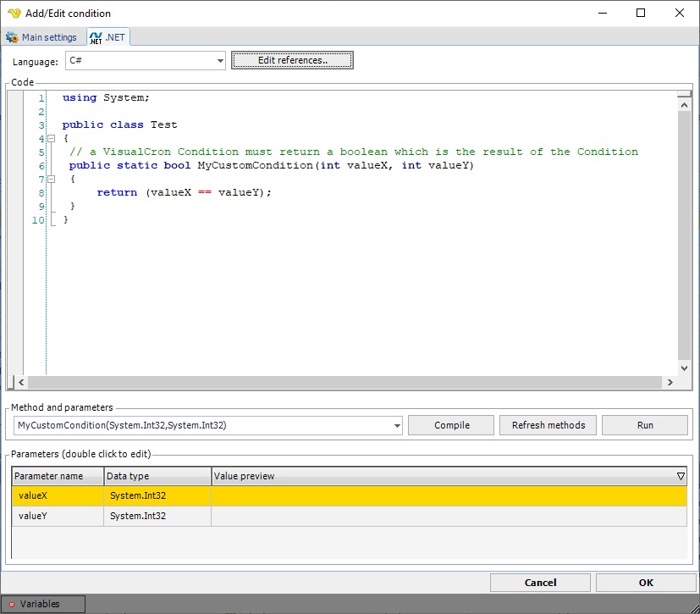Click the VisualCron title bar icon

click(14, 14)
